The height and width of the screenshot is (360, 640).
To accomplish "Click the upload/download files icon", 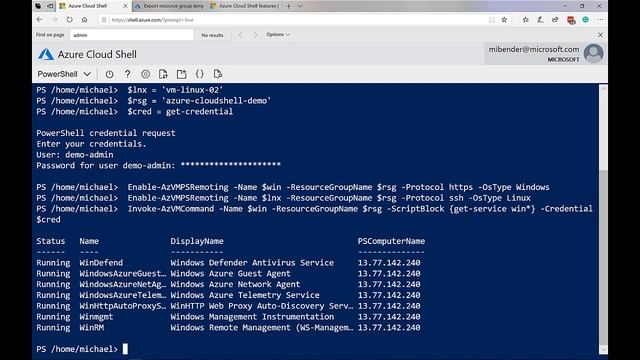I will click(x=163, y=74).
